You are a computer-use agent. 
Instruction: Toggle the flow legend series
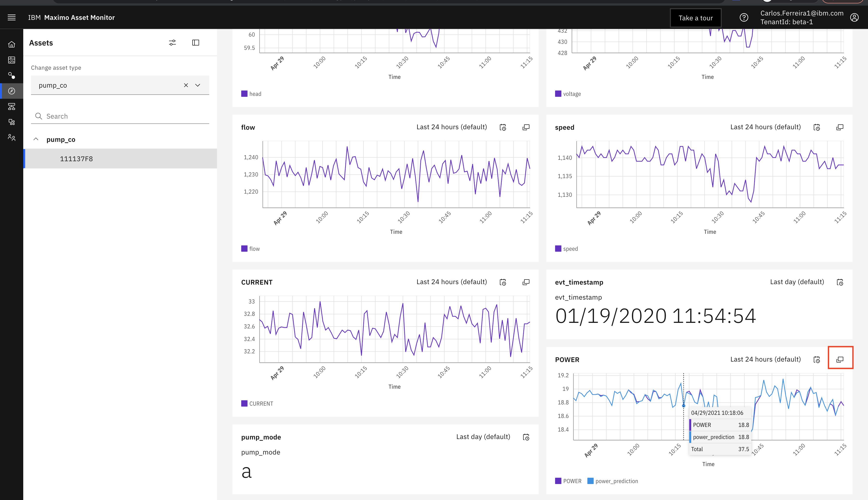pos(250,249)
